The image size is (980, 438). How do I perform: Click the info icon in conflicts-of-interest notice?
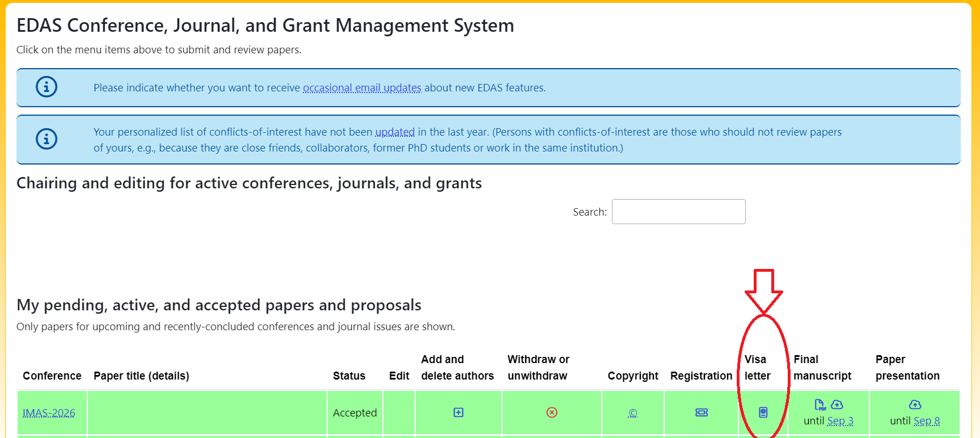tap(47, 139)
